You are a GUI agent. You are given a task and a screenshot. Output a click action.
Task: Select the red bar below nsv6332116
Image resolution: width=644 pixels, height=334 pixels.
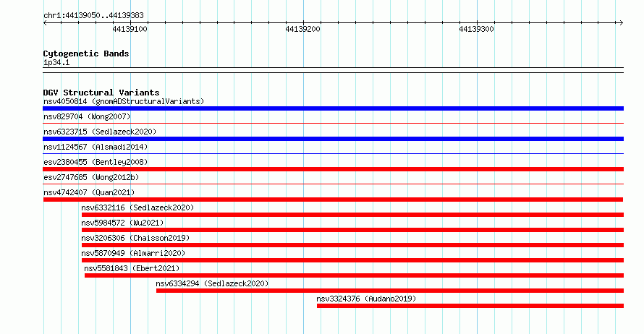[353, 215]
